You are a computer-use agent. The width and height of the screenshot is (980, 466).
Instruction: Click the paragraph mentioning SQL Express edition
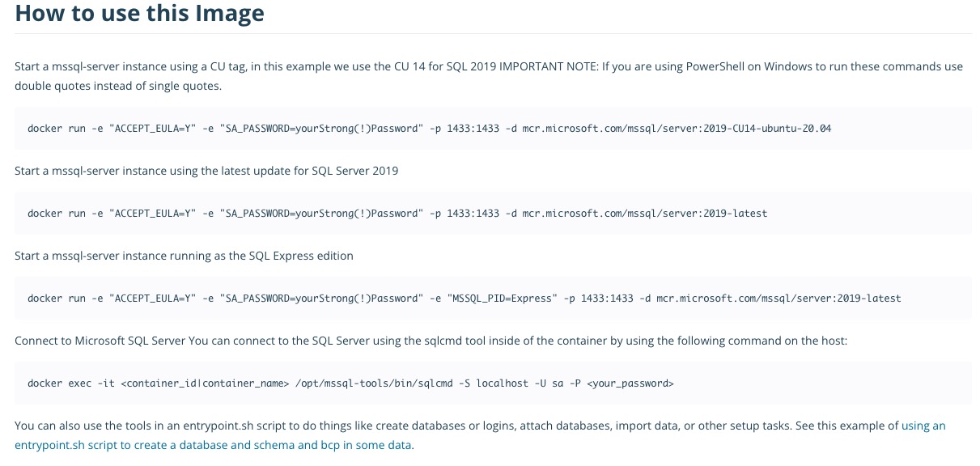pyautogui.click(x=185, y=256)
